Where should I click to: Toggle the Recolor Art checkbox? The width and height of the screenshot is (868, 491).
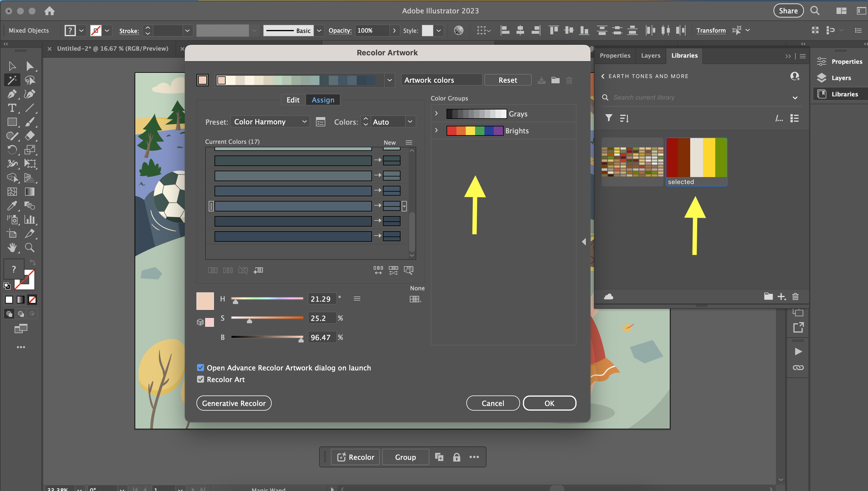201,379
